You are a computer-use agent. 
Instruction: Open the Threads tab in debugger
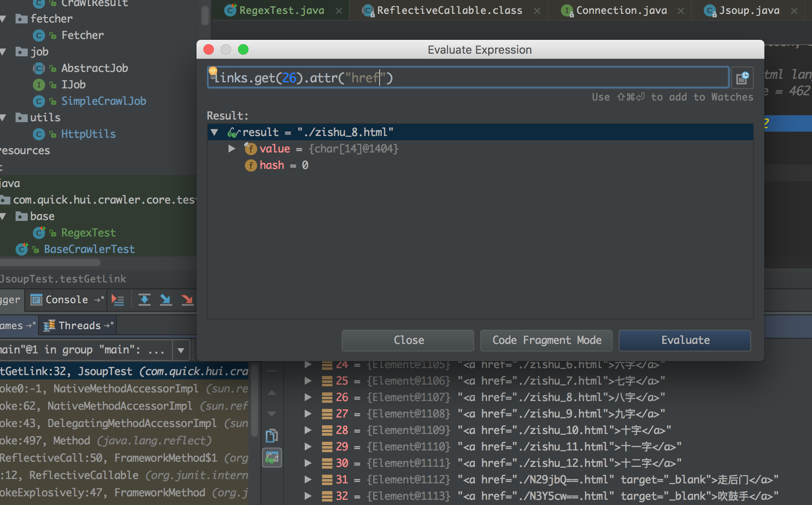coord(79,325)
